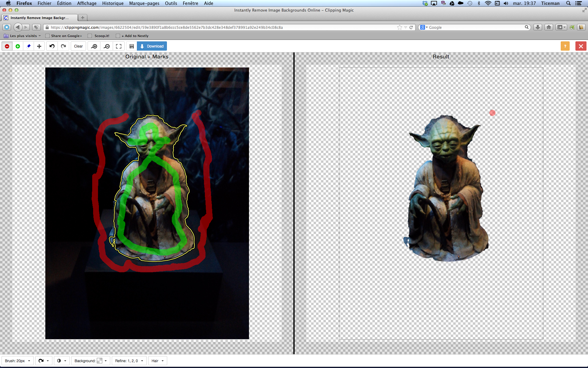Click the Yoda image in Result pane
The image size is (588, 368).
[x=446, y=188]
